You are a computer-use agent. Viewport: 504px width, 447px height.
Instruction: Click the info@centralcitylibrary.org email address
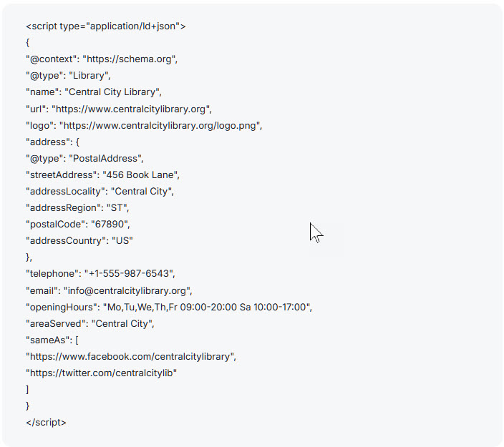tap(127, 290)
